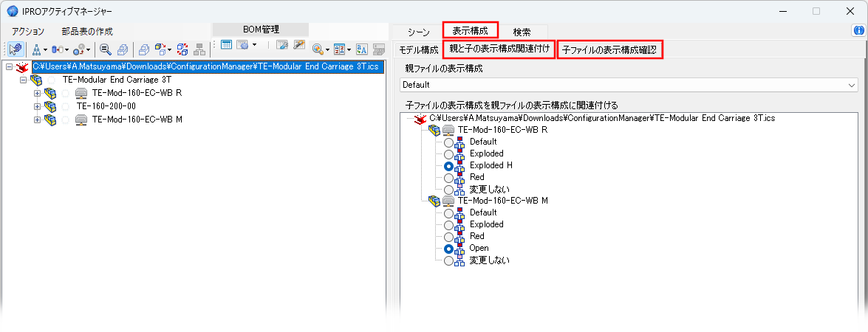Click the table with gear settings icon
This screenshot has height=332, width=868.
242,45
